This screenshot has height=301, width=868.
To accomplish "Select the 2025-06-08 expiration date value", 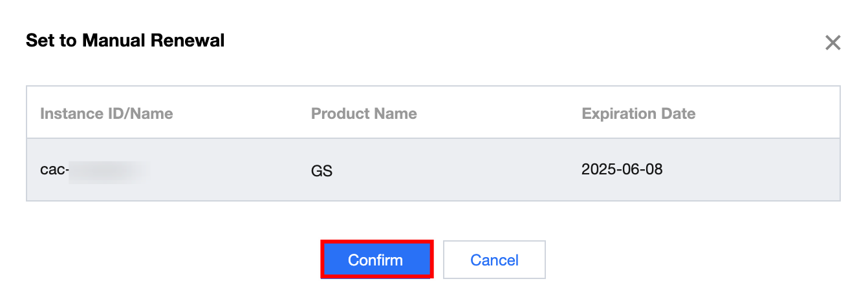I will pos(622,170).
